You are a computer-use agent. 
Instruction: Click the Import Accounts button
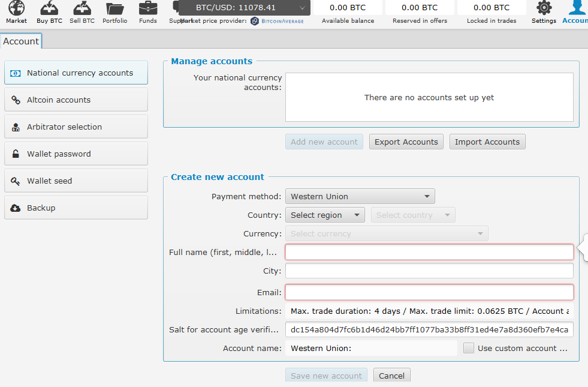pos(487,142)
